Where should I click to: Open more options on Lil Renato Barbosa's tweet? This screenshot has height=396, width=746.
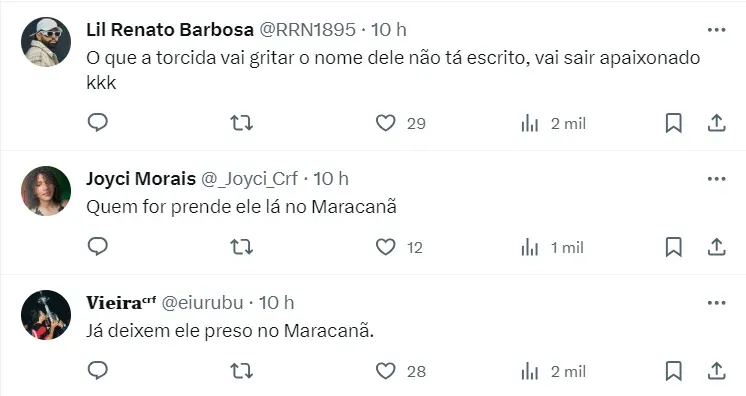click(x=717, y=30)
